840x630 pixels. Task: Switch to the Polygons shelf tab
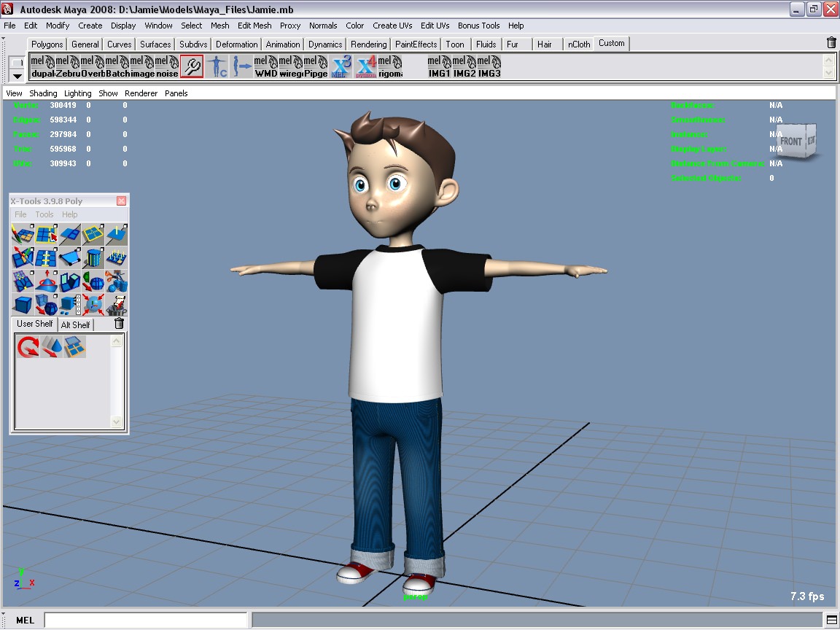pyautogui.click(x=47, y=44)
